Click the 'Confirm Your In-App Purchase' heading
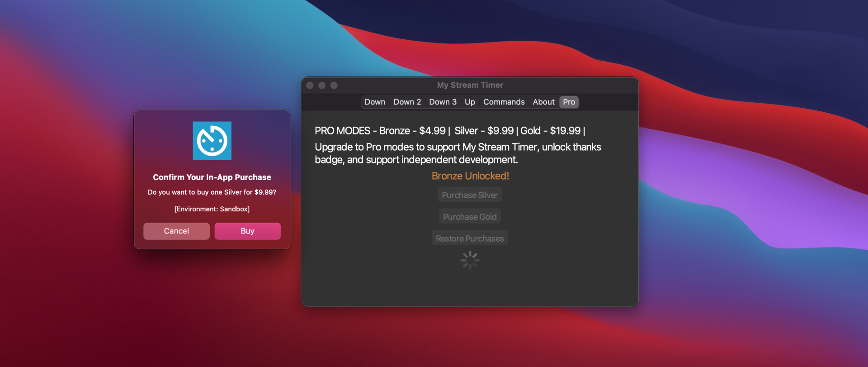 [212, 177]
